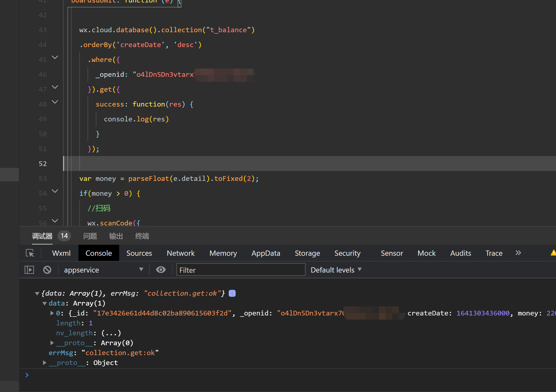Click the blue info badge beside the logged object
556x392 pixels.
[x=232, y=293]
